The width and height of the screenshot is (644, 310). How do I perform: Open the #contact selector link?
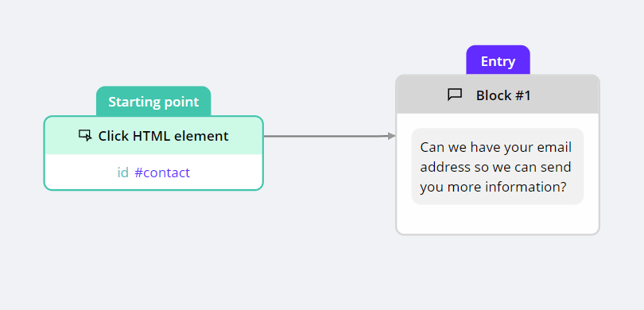pos(162,172)
